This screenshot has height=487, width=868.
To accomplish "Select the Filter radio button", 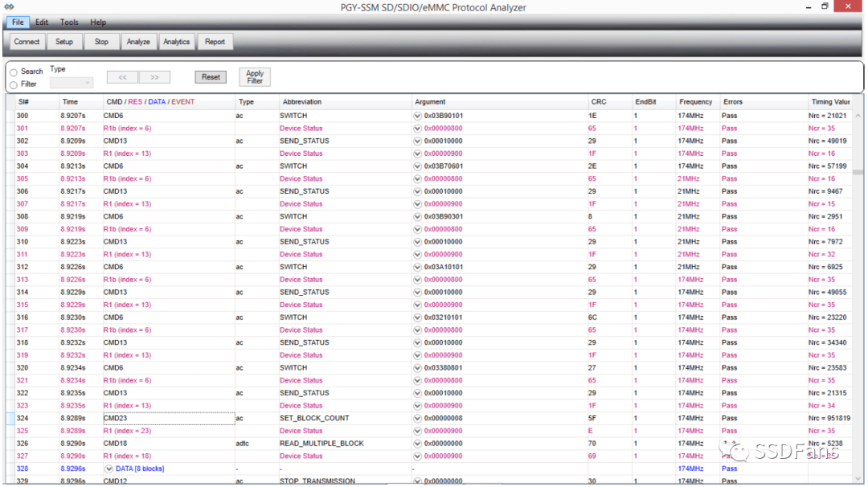I will point(14,84).
